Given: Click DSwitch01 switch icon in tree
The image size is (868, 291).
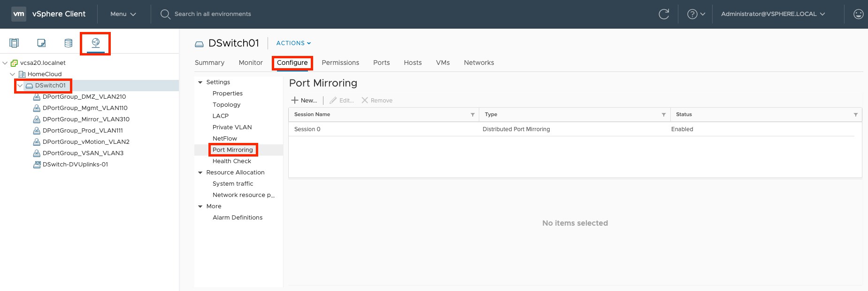Looking at the screenshot, I should (x=29, y=86).
